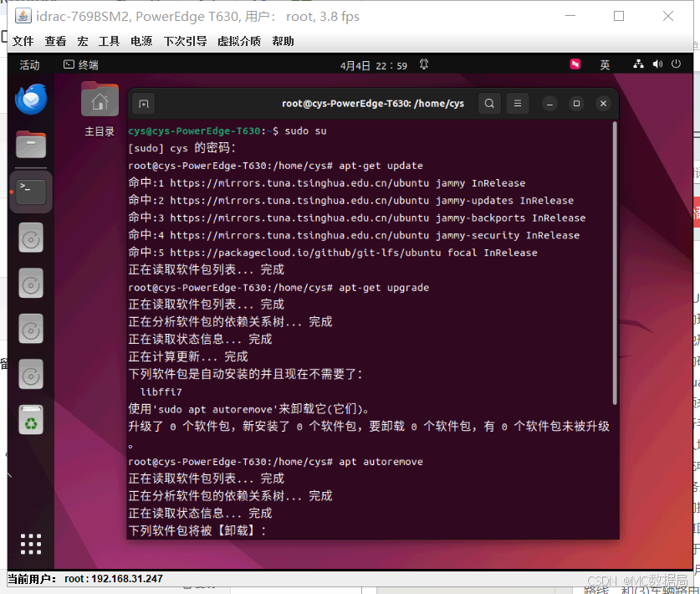Open the 查看 menu
The height and width of the screenshot is (594, 700).
click(55, 42)
